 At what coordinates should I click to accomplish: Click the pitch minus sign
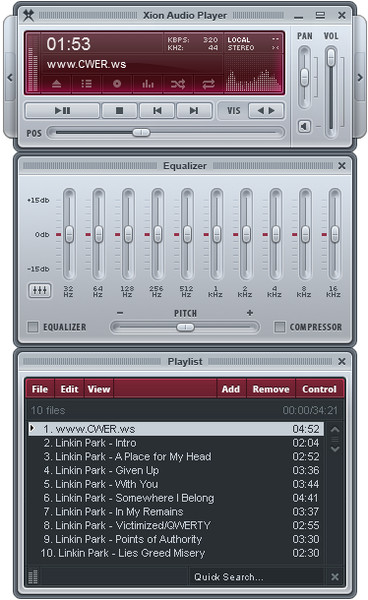(120, 313)
